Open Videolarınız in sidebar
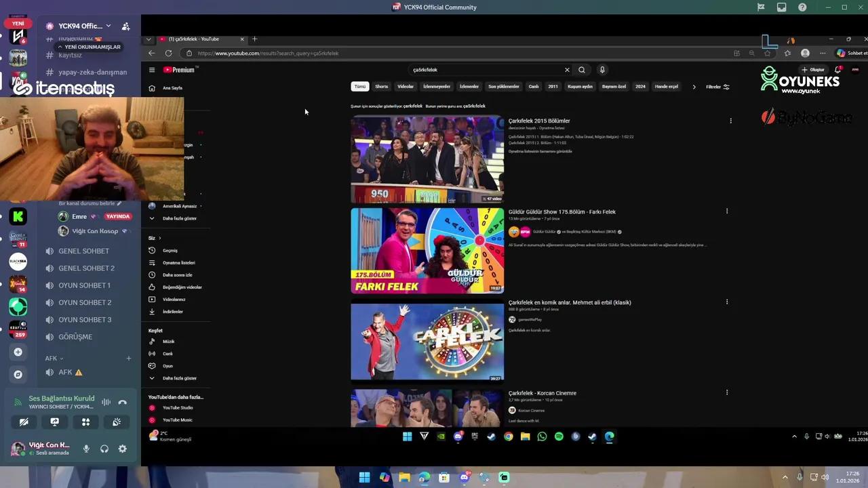868x488 pixels. 167,299
